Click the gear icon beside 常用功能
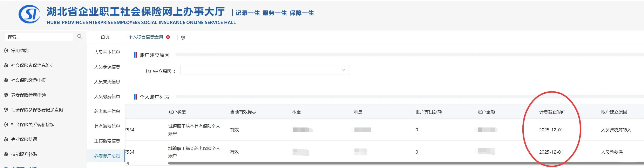The image size is (644, 168). click(x=6, y=51)
